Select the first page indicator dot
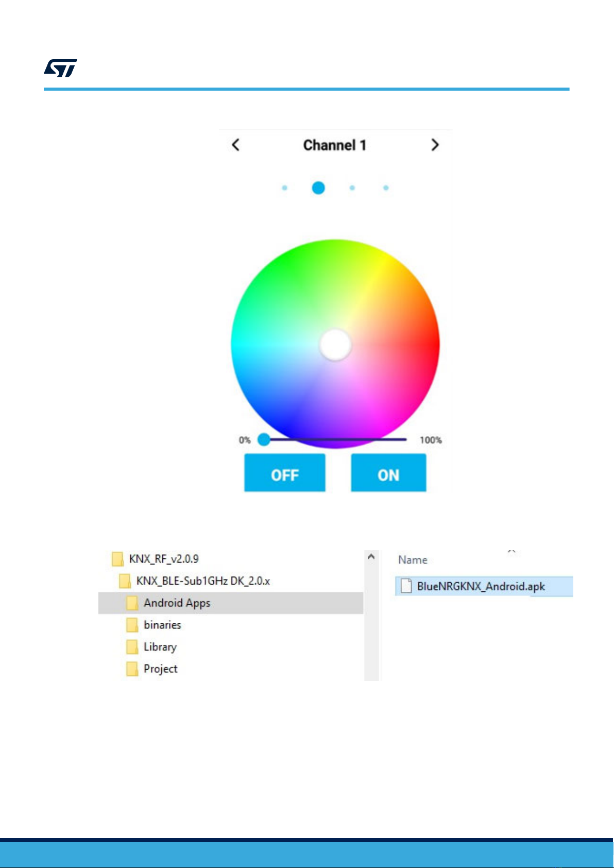Screen dimensions: 614x868 [x=284, y=188]
